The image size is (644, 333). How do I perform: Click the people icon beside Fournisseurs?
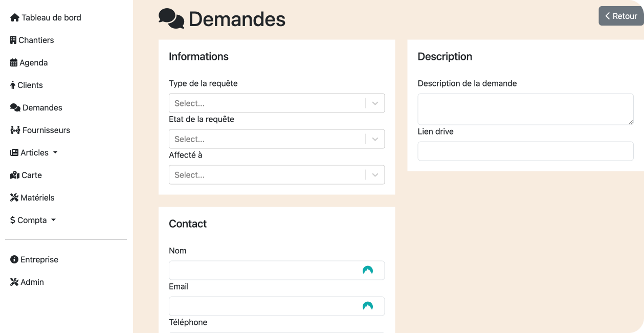pos(15,130)
